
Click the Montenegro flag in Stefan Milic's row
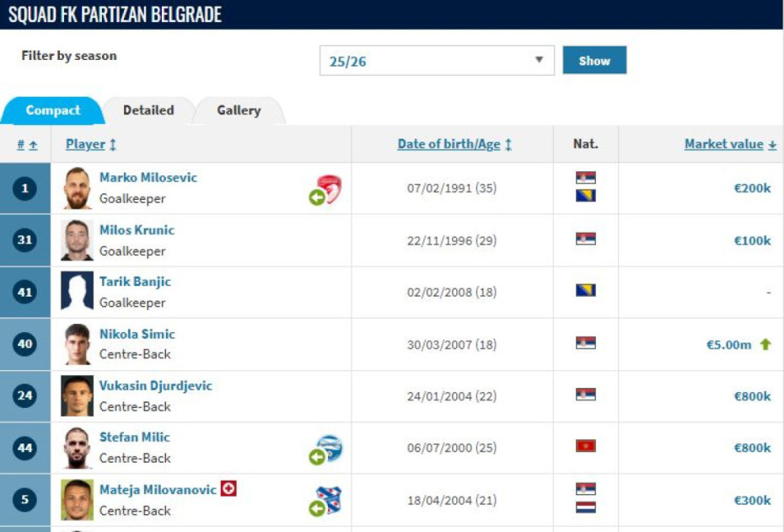click(x=585, y=445)
